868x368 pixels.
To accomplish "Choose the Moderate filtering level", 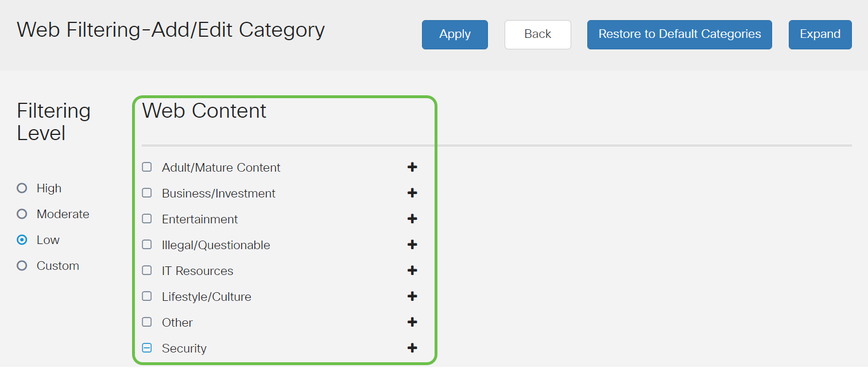I will click(x=22, y=214).
